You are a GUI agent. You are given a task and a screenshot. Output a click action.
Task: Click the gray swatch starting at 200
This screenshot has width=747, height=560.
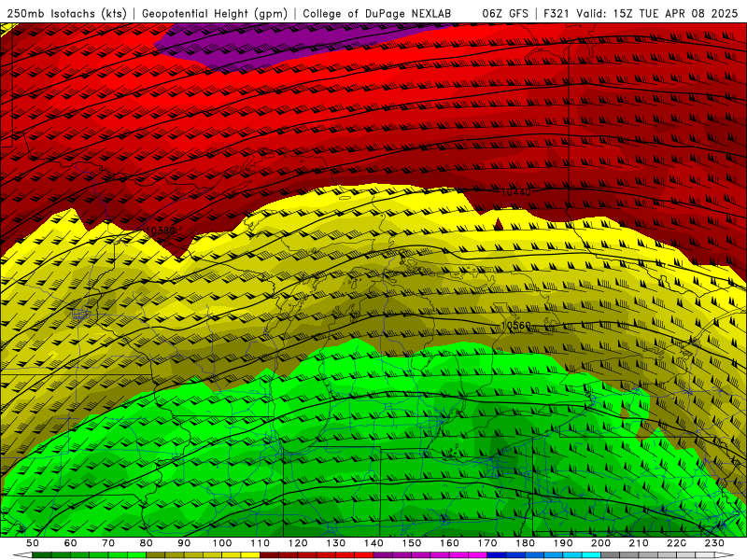point(611,555)
